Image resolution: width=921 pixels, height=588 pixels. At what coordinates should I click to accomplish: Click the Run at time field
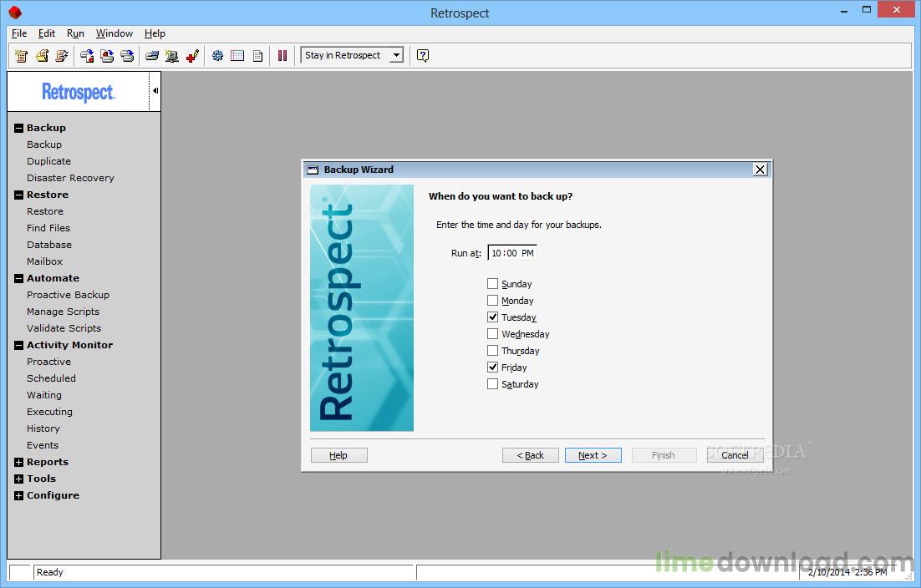point(512,253)
